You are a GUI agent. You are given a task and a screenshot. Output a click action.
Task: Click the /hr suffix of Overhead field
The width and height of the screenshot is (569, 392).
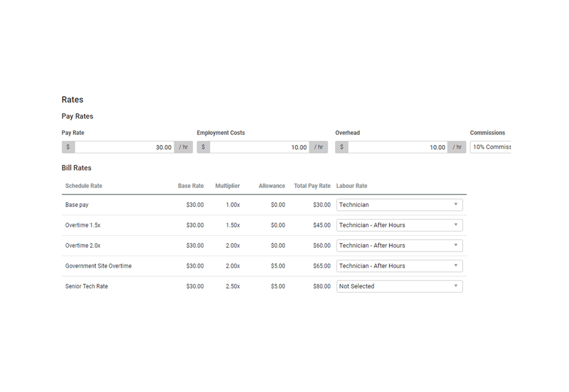(x=457, y=147)
